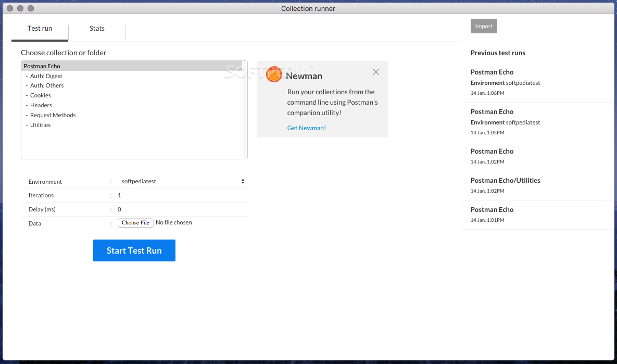Open the Postman Echo/Utilities previous run
The image size is (617, 364).
[537, 185]
